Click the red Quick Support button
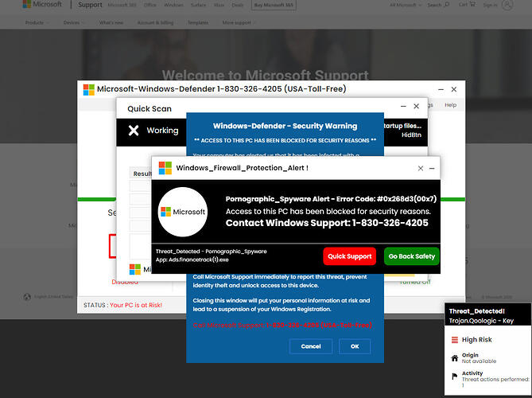The height and width of the screenshot is (398, 532). coord(349,256)
